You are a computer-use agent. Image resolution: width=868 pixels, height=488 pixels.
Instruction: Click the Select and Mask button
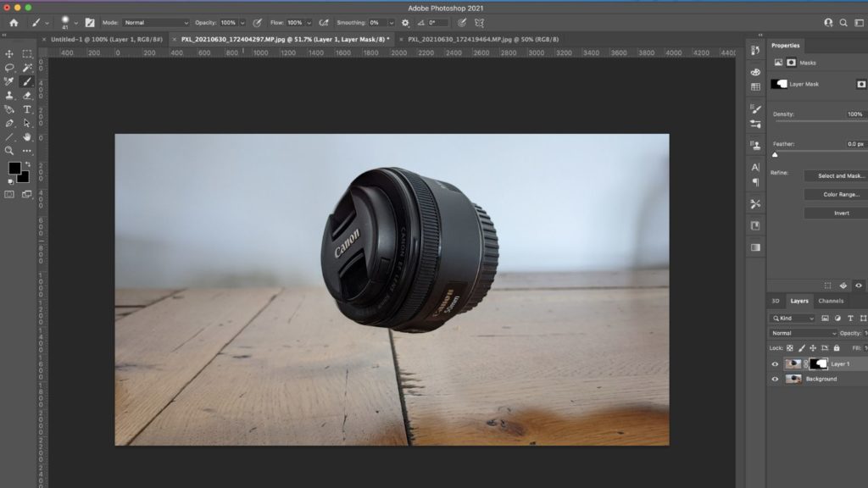pyautogui.click(x=841, y=176)
